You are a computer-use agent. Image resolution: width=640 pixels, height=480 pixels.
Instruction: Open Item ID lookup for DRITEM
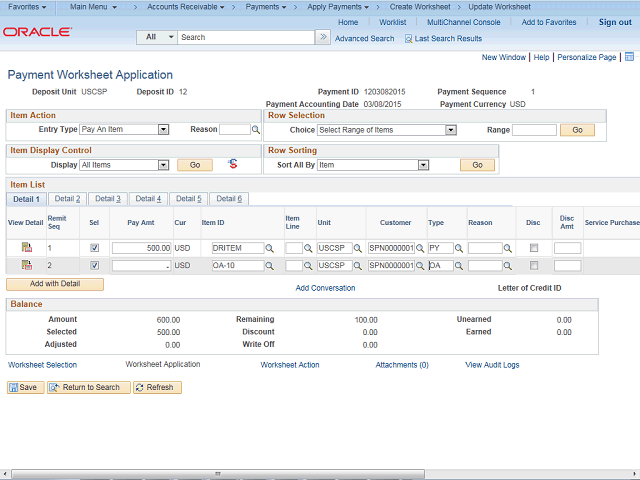[x=270, y=248]
